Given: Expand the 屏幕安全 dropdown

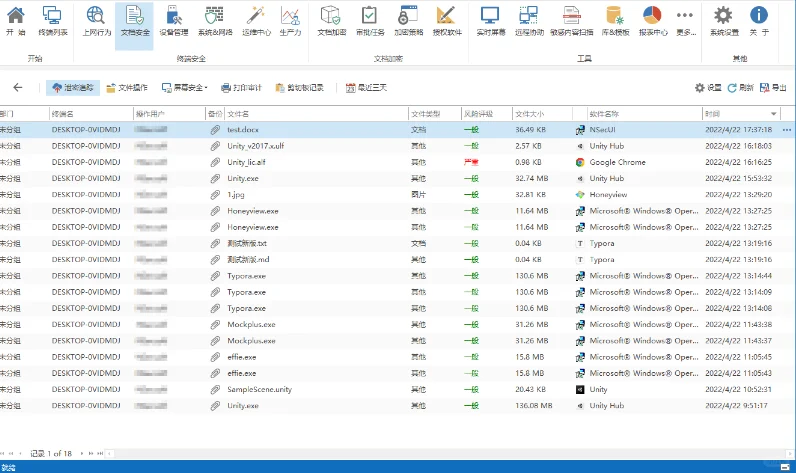Looking at the screenshot, I should (185, 88).
